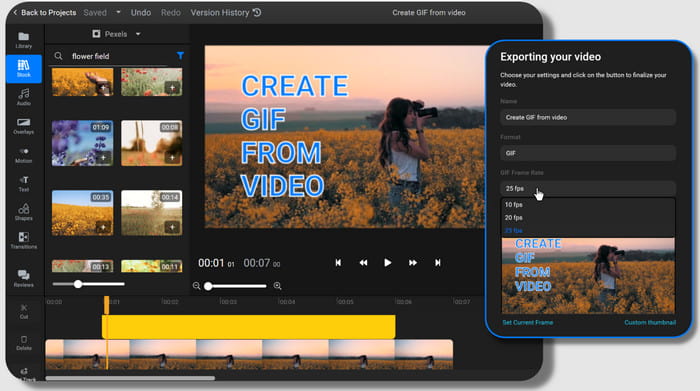Viewport: 700px width, 391px height.
Task: Open the Library panel
Action: coord(24,40)
